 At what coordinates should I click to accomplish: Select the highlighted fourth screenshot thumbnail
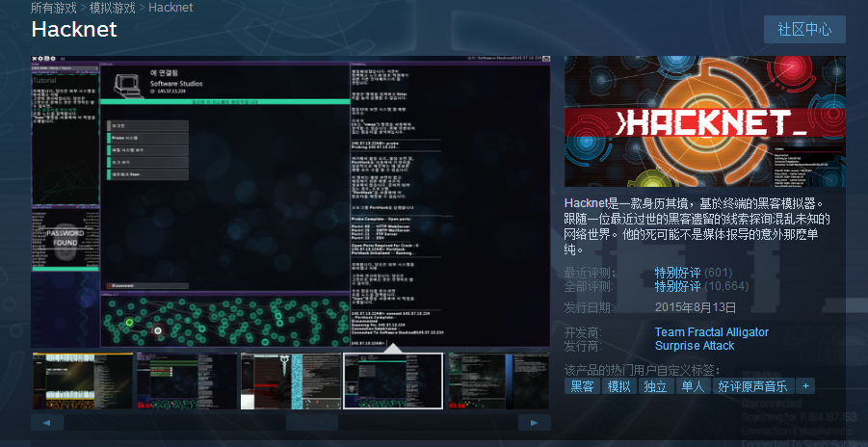[x=393, y=381]
